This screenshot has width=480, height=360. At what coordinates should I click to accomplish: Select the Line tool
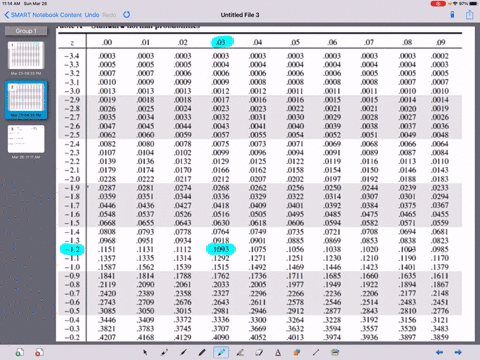point(316,352)
